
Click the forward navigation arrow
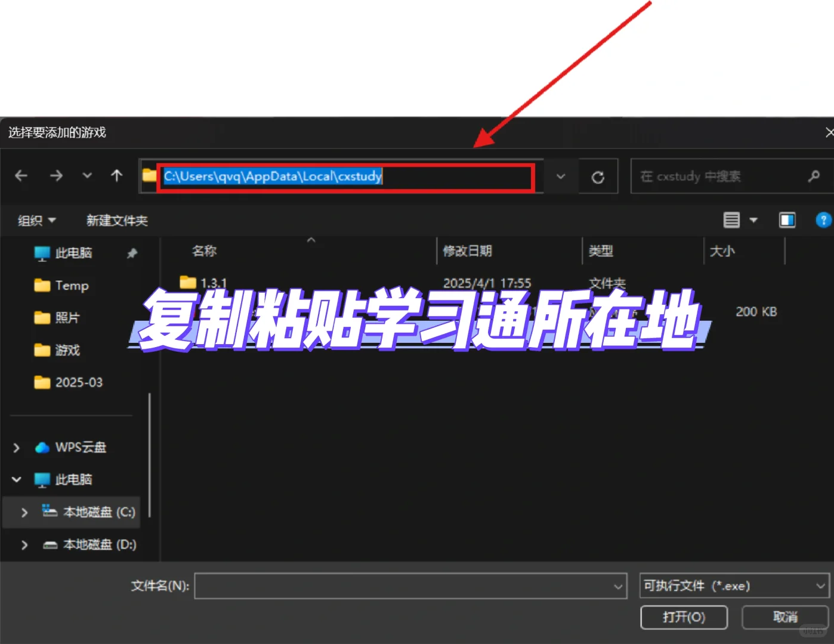click(x=57, y=176)
